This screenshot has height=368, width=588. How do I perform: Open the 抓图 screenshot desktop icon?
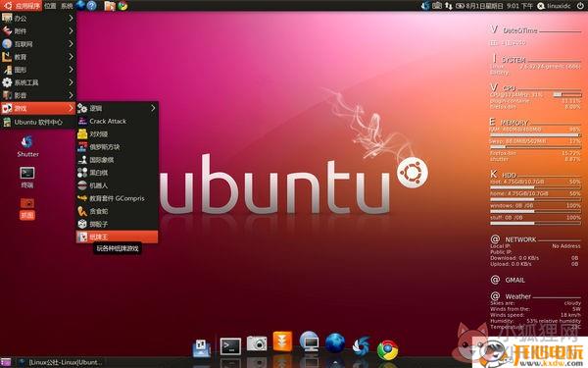(x=27, y=209)
